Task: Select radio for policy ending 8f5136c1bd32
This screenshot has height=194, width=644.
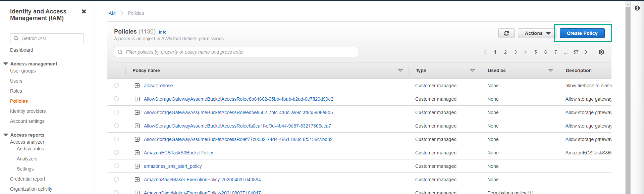Action: pyautogui.click(x=116, y=139)
